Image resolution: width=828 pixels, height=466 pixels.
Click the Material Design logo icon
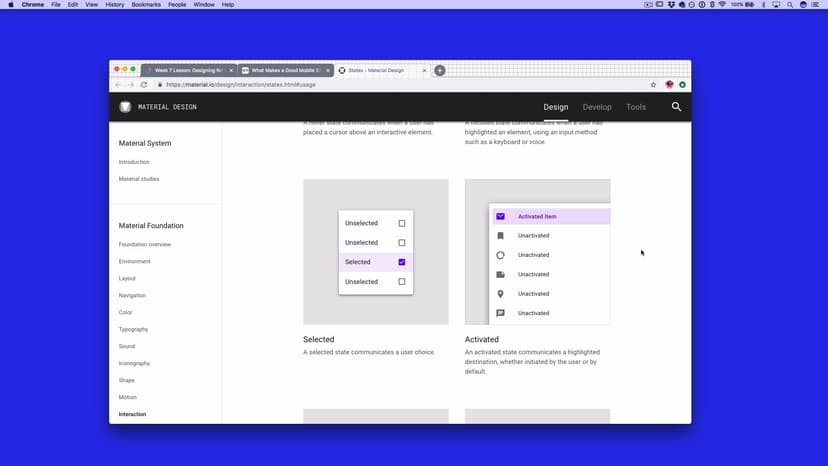pyautogui.click(x=125, y=107)
